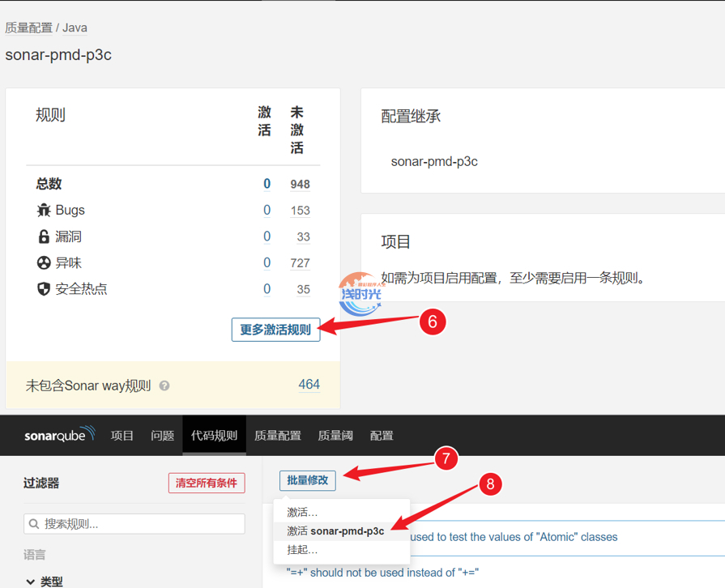The image size is (725, 588).
Task: Open the 质量阈 navigation tab
Action: coord(335,436)
